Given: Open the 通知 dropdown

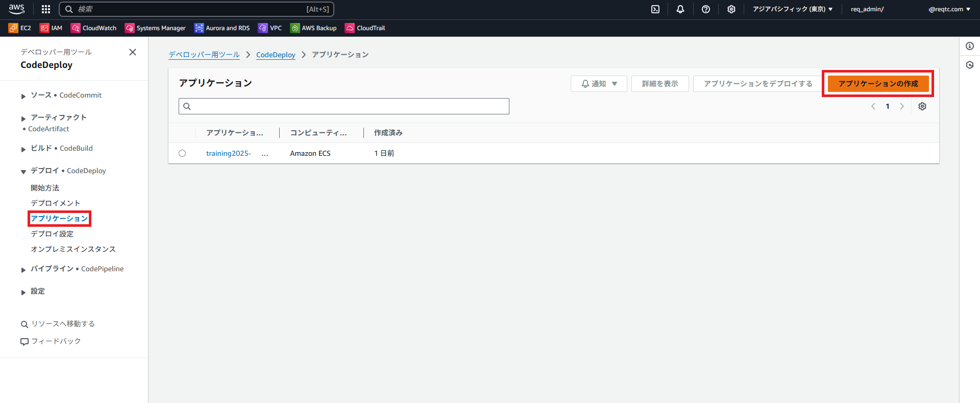Looking at the screenshot, I should point(599,84).
